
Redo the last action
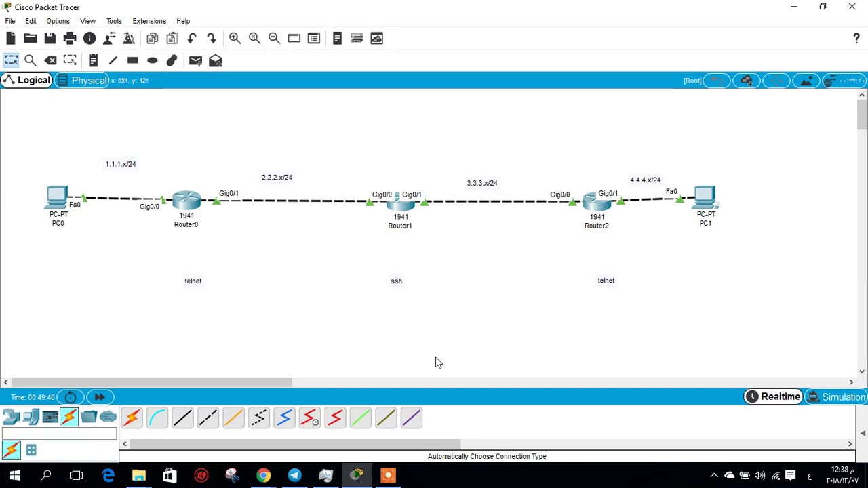(212, 39)
